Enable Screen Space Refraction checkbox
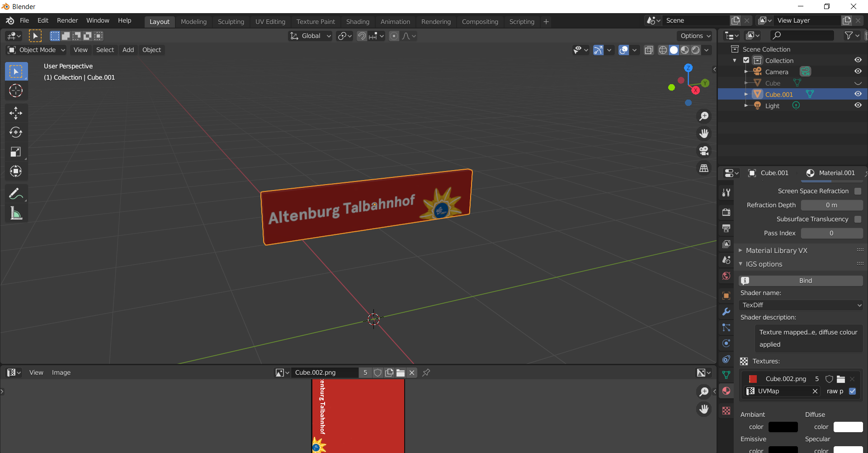This screenshot has width=868, height=453. (858, 191)
